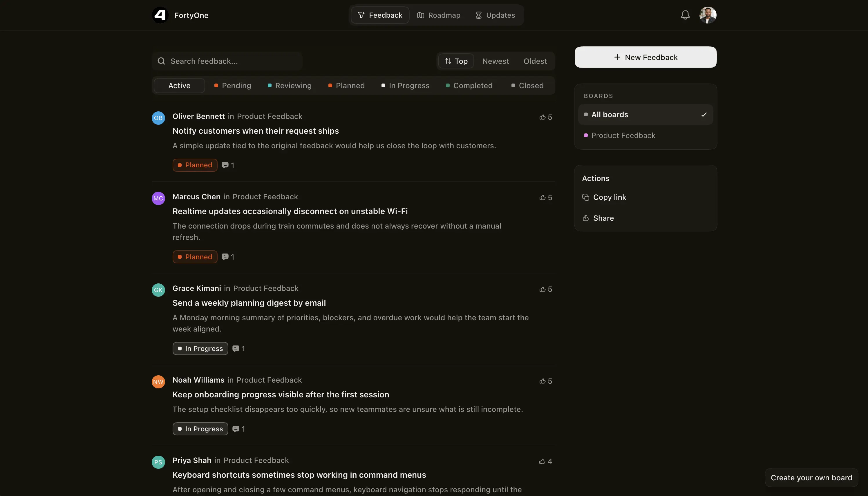This screenshot has height=496, width=868.
Task: Click Marcus Chen's MC avatar
Action: 158,198
